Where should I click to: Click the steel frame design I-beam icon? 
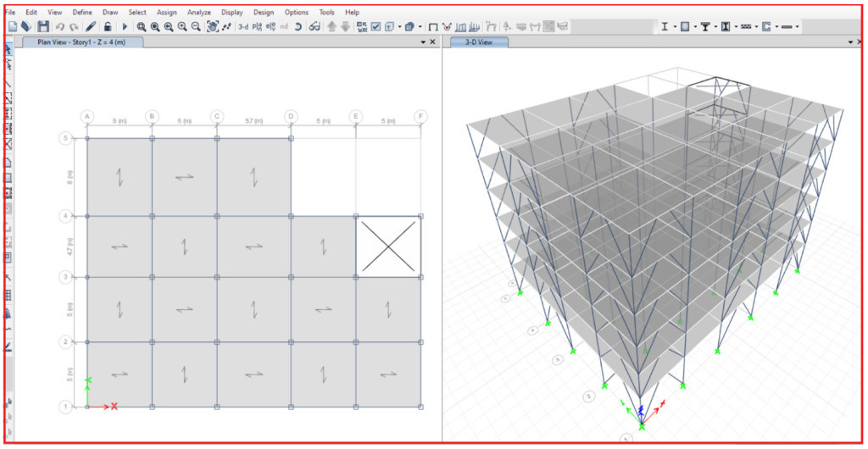pyautogui.click(x=665, y=26)
